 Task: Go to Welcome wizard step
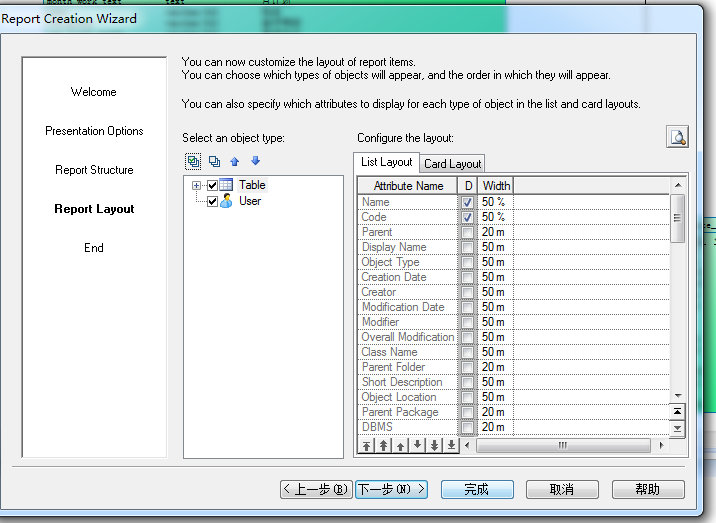point(94,92)
